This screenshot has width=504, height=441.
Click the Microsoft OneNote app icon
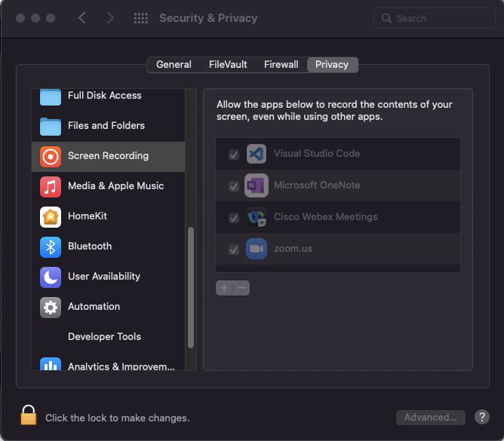(x=257, y=185)
